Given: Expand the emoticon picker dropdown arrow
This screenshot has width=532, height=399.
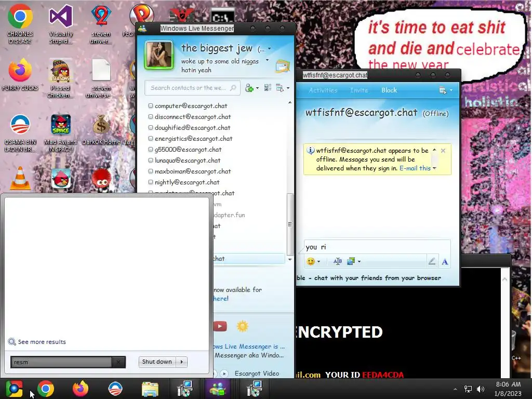Looking at the screenshot, I should (318, 262).
